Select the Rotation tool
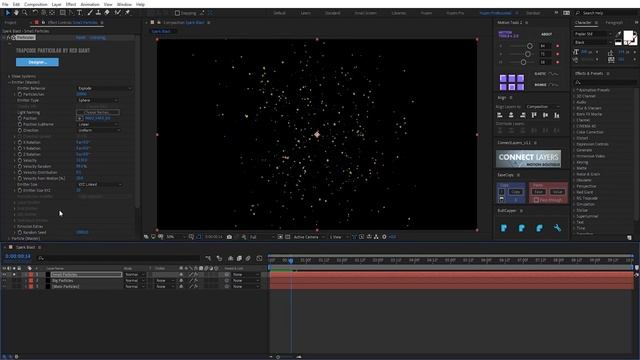The width and height of the screenshot is (640, 360). click(x=35, y=13)
